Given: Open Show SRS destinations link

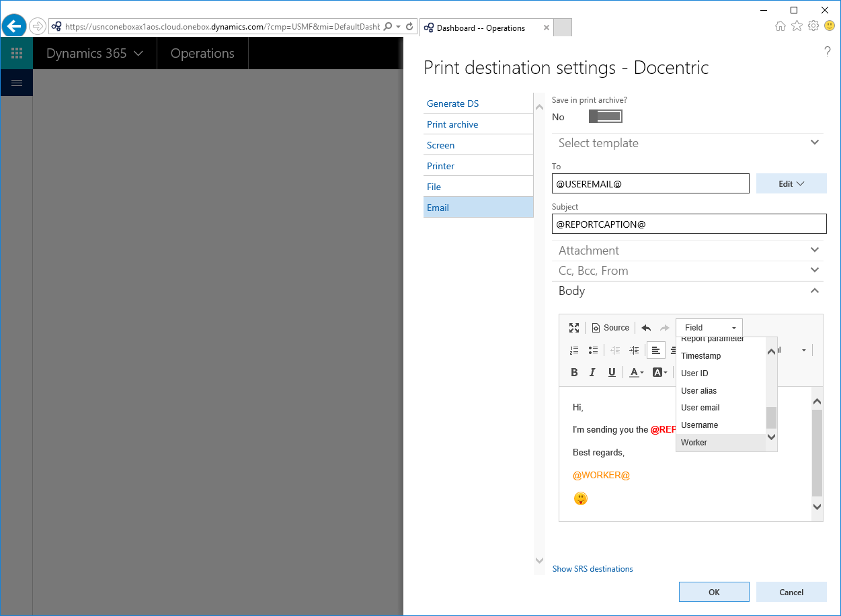Looking at the screenshot, I should (592, 569).
